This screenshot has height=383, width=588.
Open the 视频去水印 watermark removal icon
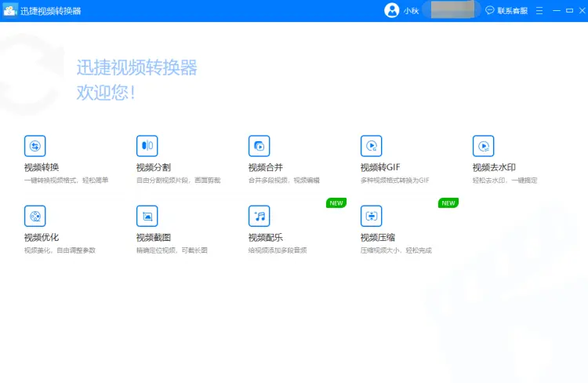point(484,146)
